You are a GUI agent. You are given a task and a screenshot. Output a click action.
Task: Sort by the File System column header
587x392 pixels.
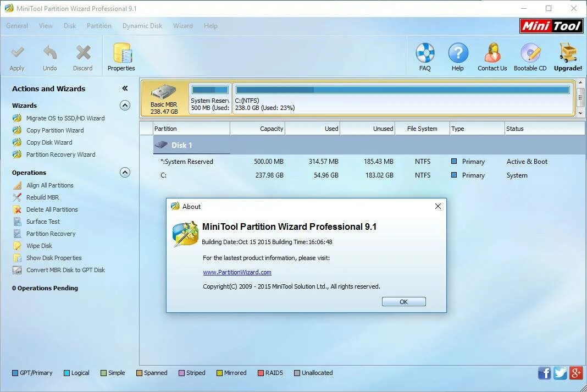pos(422,129)
